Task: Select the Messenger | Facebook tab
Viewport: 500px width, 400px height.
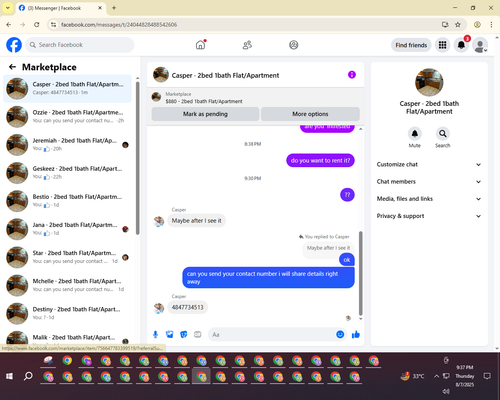Action: click(x=61, y=8)
